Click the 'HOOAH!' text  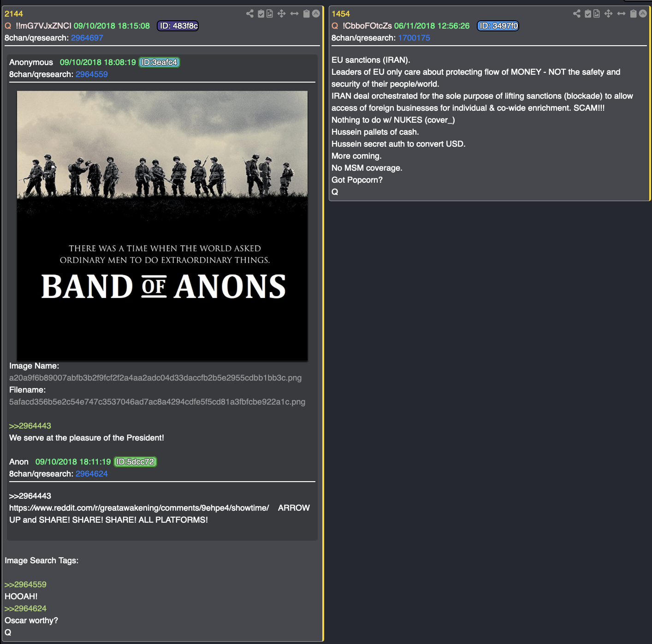pyautogui.click(x=21, y=596)
